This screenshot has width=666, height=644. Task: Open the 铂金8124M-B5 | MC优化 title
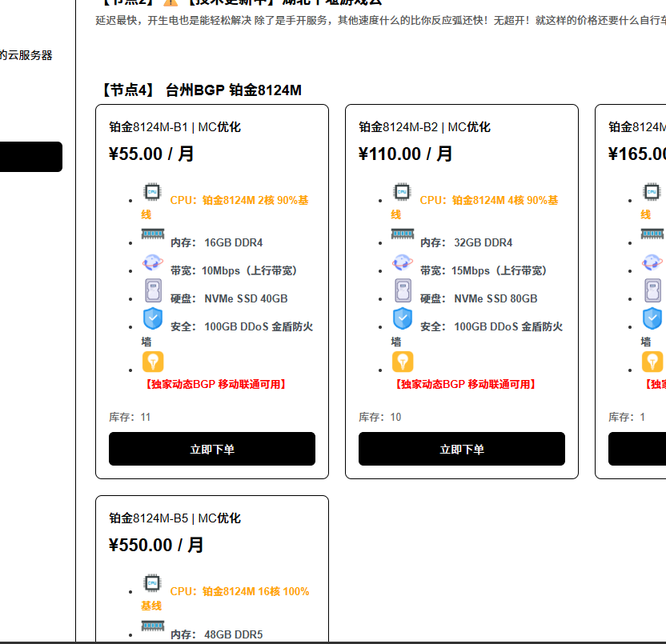point(175,518)
